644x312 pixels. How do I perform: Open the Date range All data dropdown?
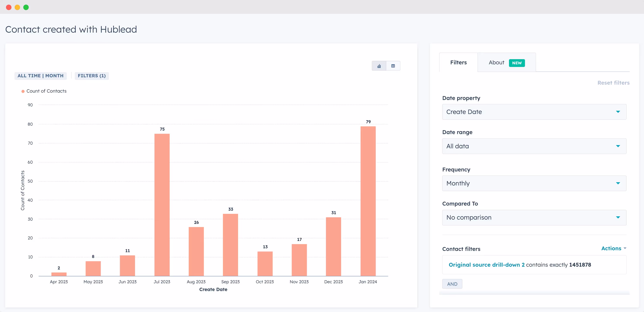coord(534,146)
